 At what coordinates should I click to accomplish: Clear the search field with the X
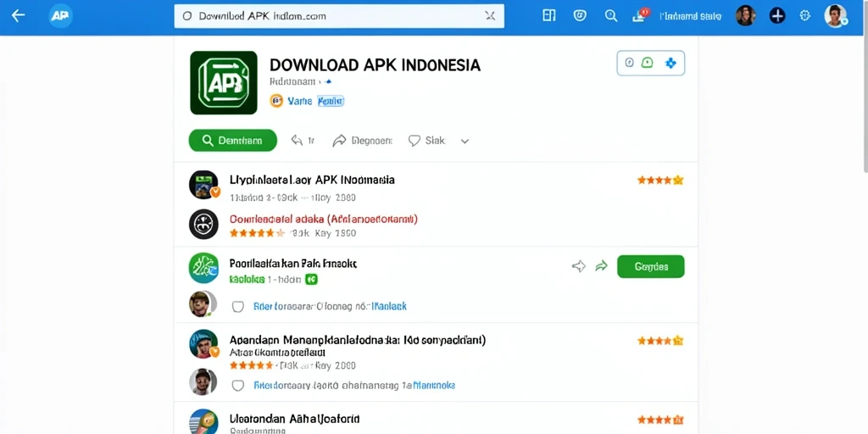click(x=490, y=16)
